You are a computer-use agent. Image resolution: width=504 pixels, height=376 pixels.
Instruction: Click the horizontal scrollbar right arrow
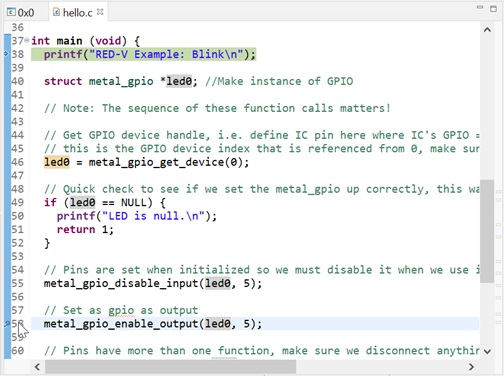coord(471,367)
